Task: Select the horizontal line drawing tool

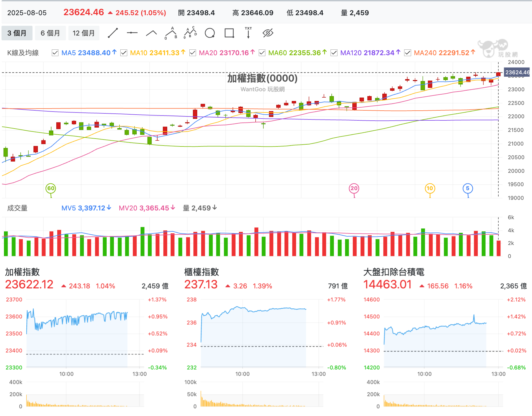Action: (x=132, y=33)
